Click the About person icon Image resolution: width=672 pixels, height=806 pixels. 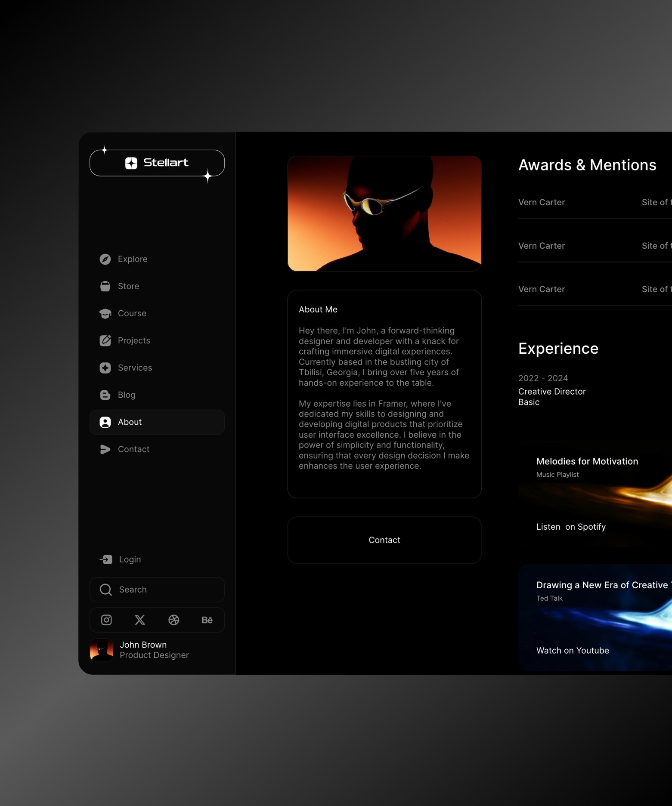click(105, 422)
